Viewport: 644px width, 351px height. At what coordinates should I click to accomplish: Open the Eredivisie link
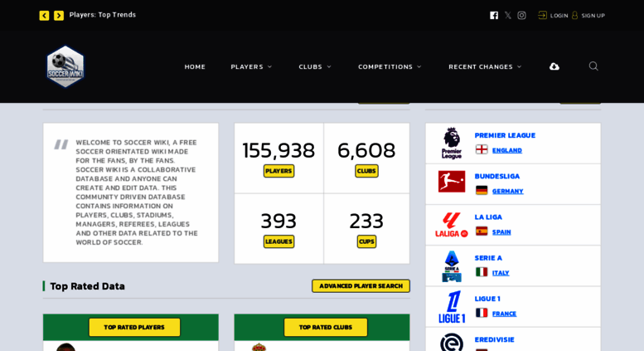pos(495,339)
